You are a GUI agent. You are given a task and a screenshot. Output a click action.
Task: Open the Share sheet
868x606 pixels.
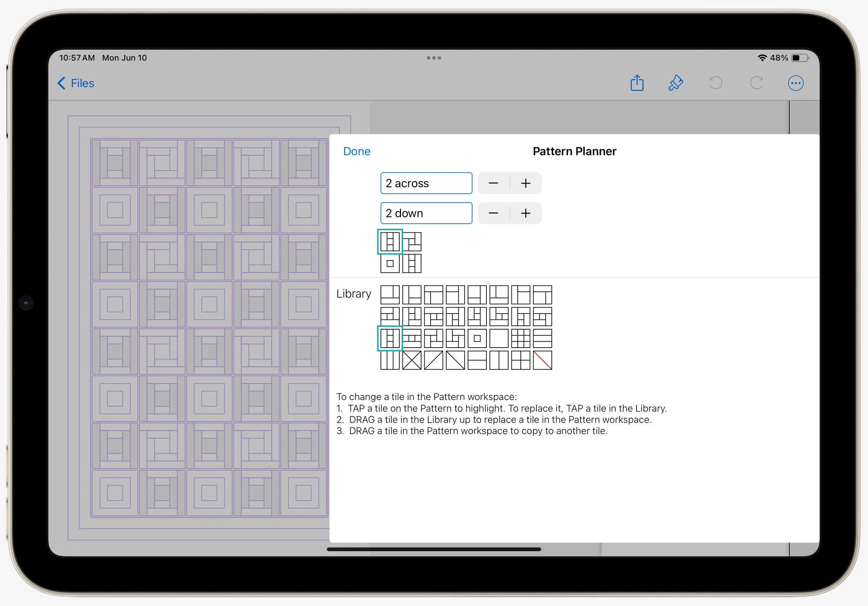point(637,83)
